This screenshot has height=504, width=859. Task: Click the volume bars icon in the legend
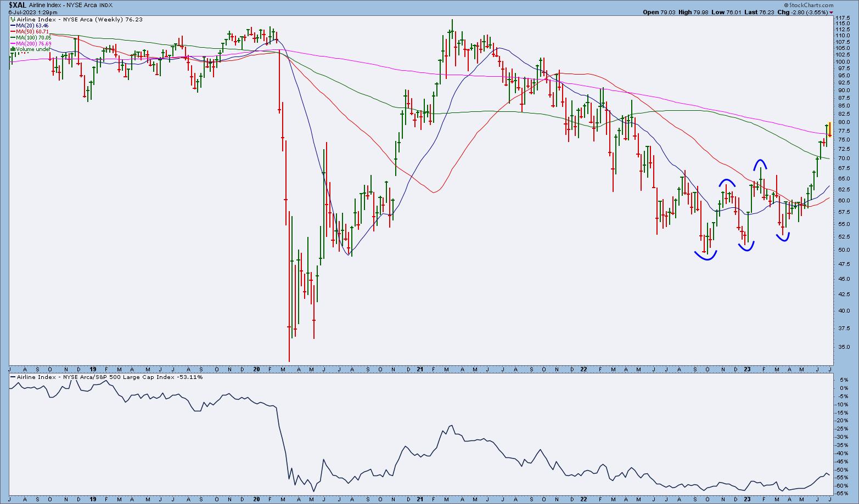point(12,49)
